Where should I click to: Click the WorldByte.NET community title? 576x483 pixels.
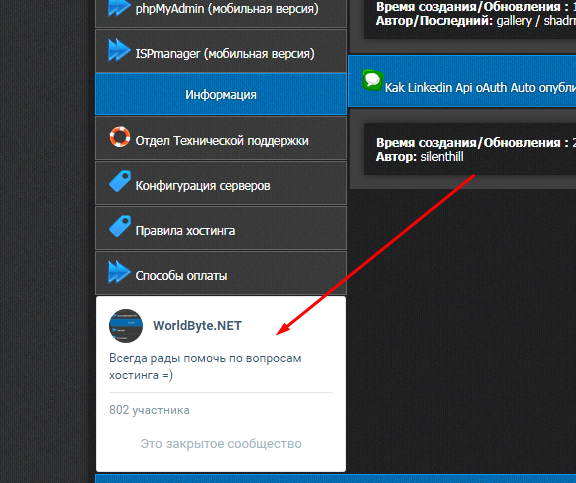tap(197, 326)
